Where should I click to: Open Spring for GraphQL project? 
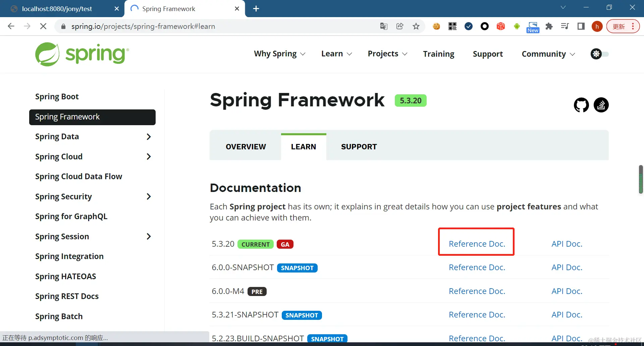click(71, 216)
